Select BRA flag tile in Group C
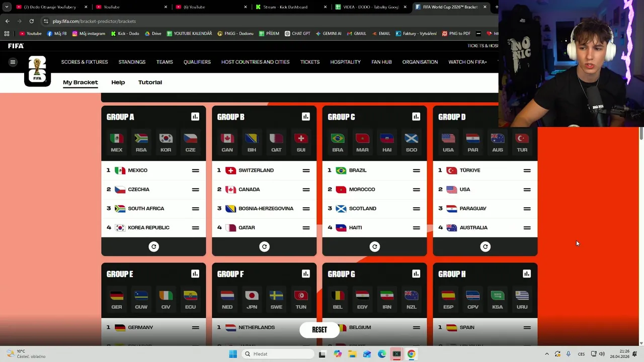This screenshot has width=644, height=362. click(x=338, y=143)
